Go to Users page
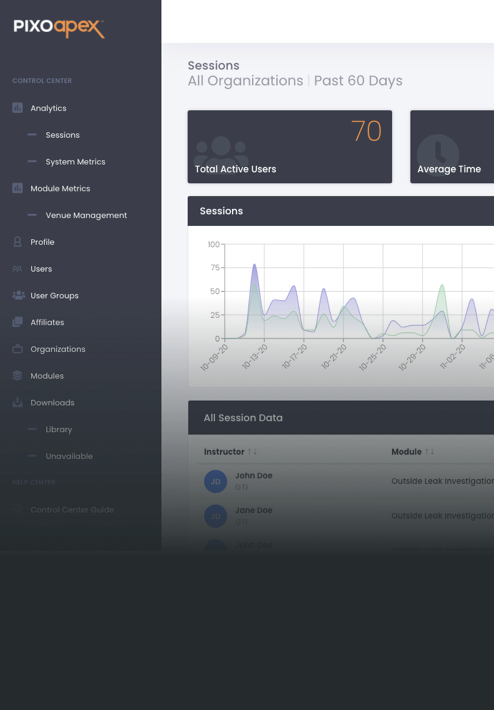Image resolution: width=494 pixels, height=710 pixels. pyautogui.click(x=41, y=269)
